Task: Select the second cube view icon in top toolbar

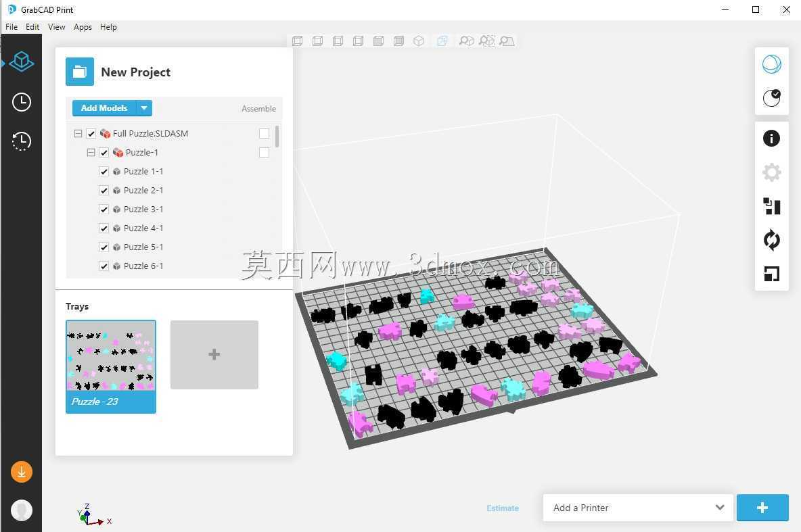Action: [x=318, y=41]
